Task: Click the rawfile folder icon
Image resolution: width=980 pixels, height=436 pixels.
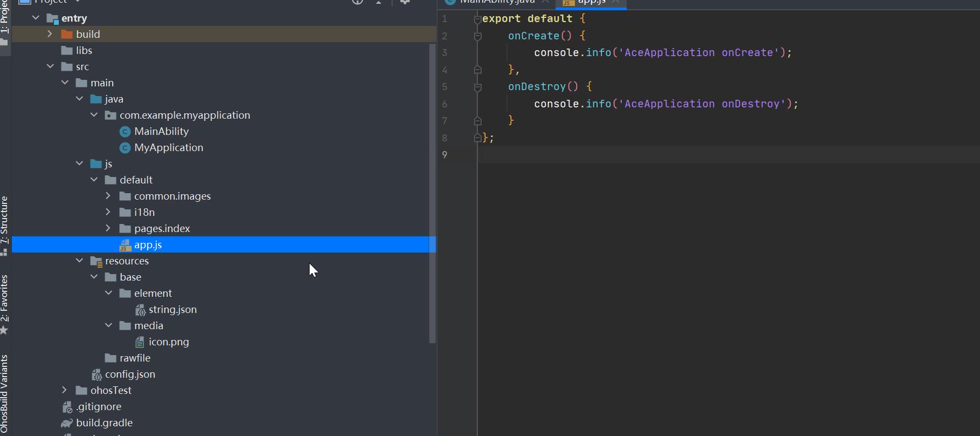Action: click(x=111, y=358)
